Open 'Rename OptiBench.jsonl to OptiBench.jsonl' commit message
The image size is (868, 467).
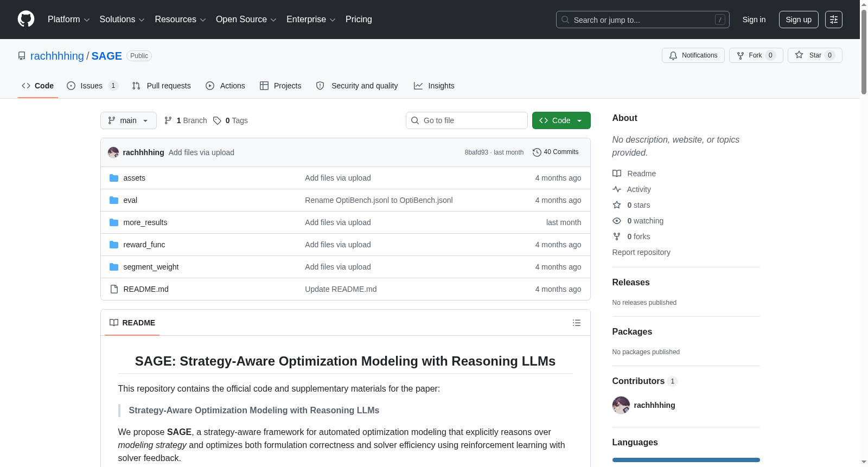point(379,200)
